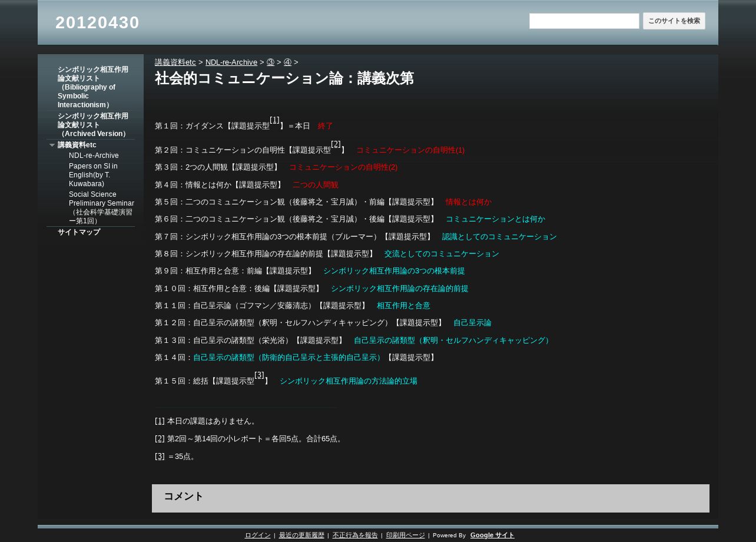Open 印刷用ページ footer link
This screenshot has width=756, height=542.
(405, 536)
